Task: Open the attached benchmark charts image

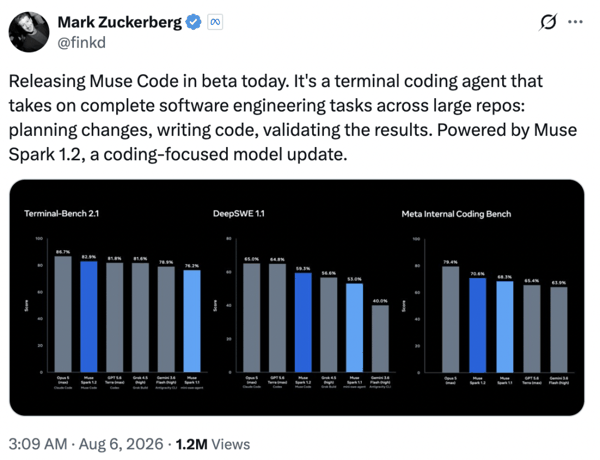Action: [x=297, y=297]
